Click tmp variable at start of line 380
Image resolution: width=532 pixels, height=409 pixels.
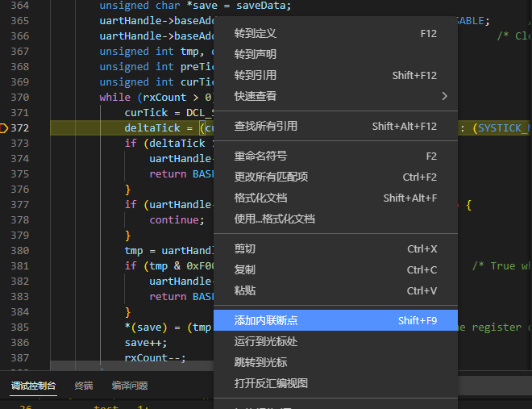click(133, 251)
